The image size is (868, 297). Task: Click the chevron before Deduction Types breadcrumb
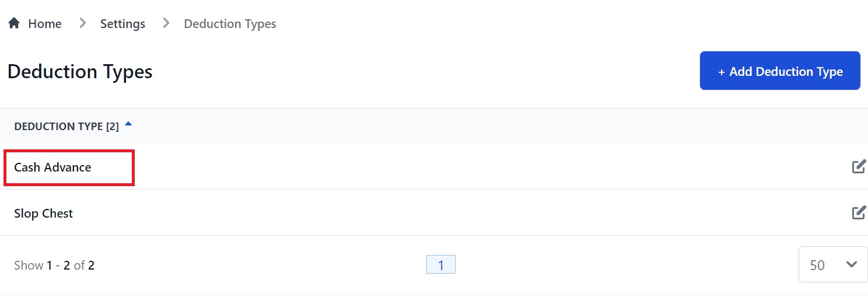166,23
